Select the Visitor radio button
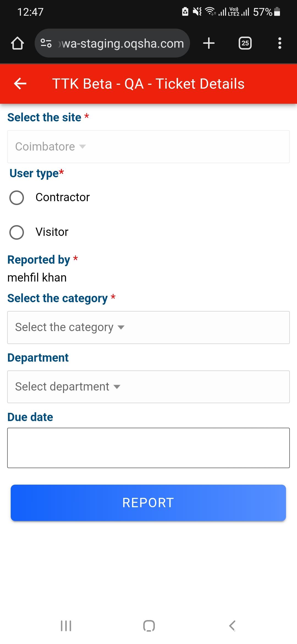The width and height of the screenshot is (297, 644). click(17, 232)
